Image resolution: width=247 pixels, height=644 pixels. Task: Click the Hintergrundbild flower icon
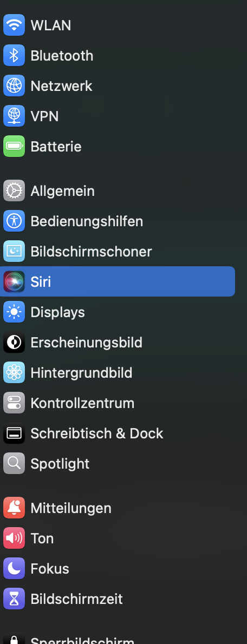14,372
